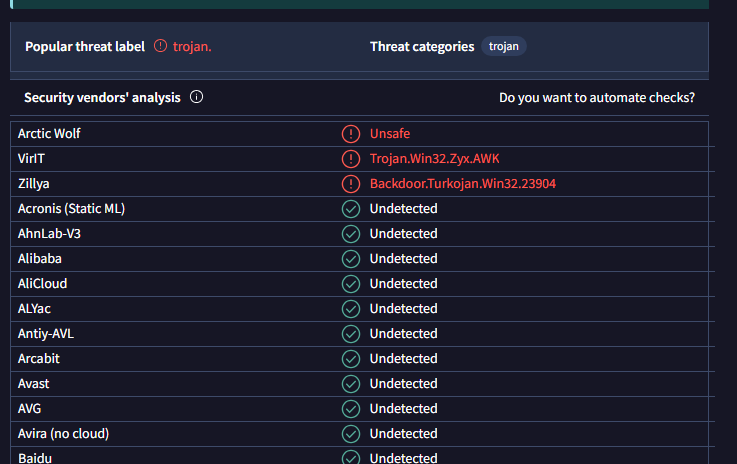
Task: Click the green checkmark in the AVG row
Action: [x=351, y=409]
